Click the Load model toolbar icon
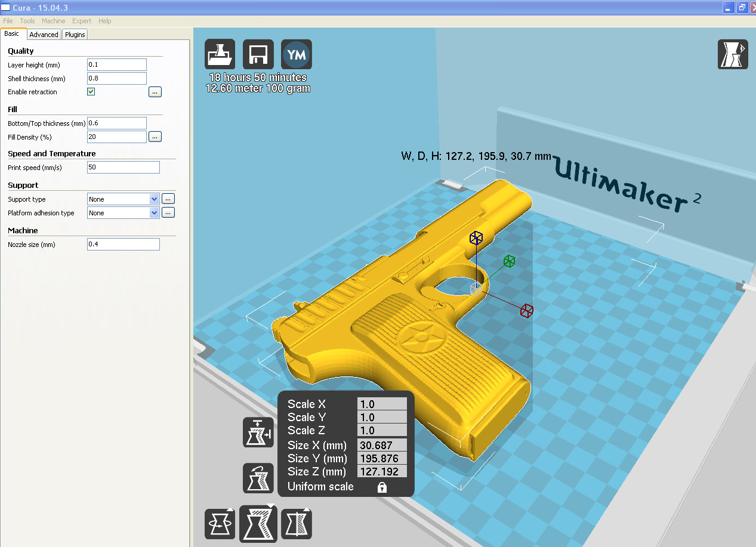756x547 pixels. [x=220, y=54]
